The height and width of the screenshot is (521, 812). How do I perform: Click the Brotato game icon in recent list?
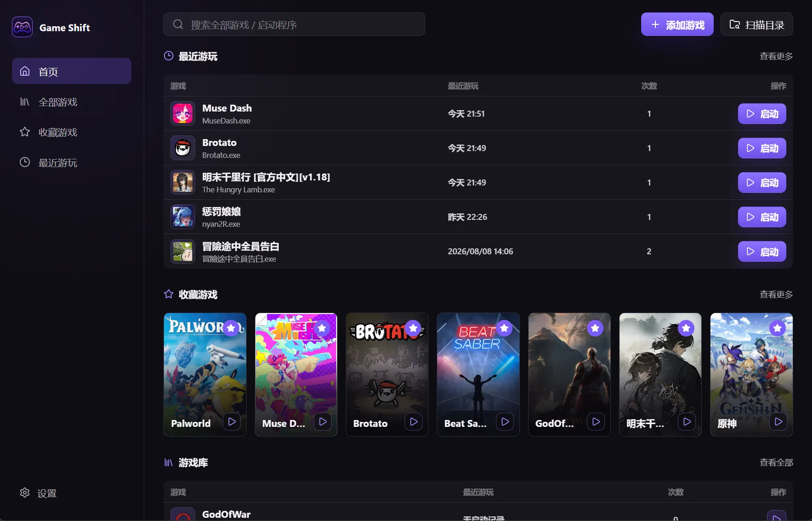pyautogui.click(x=183, y=148)
